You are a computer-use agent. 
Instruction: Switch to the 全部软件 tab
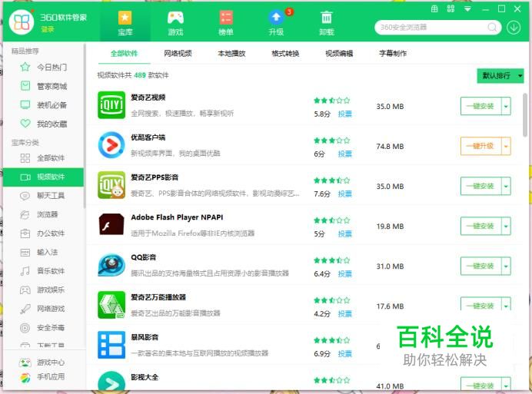(125, 54)
